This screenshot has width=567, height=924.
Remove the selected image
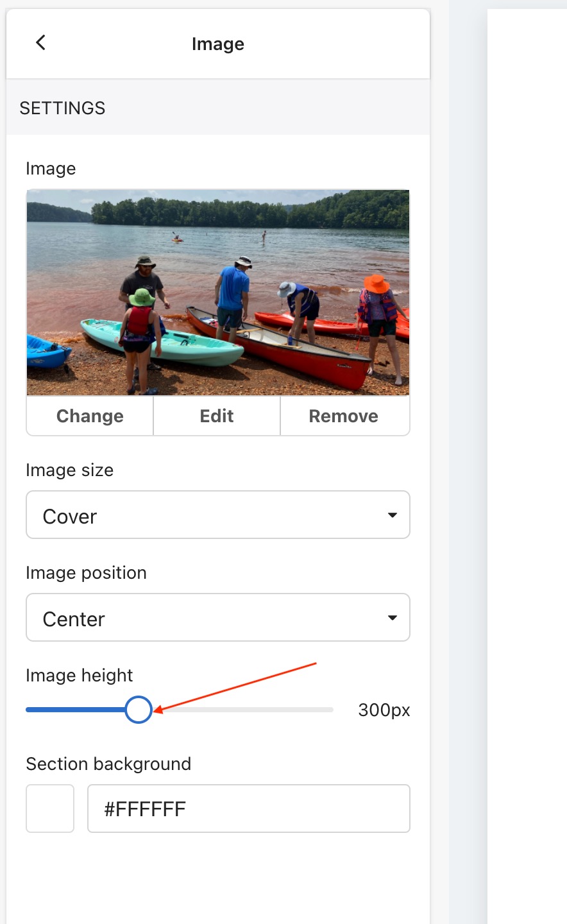point(344,416)
